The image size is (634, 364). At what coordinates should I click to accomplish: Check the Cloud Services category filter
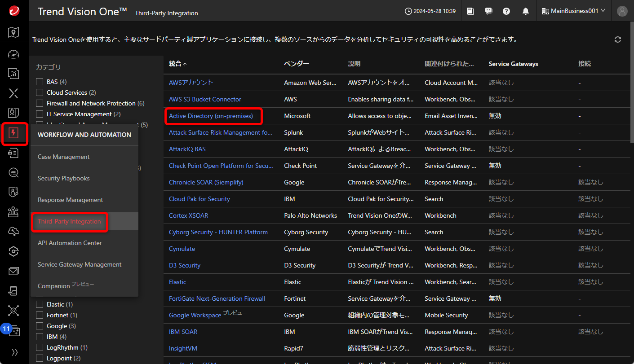point(40,92)
